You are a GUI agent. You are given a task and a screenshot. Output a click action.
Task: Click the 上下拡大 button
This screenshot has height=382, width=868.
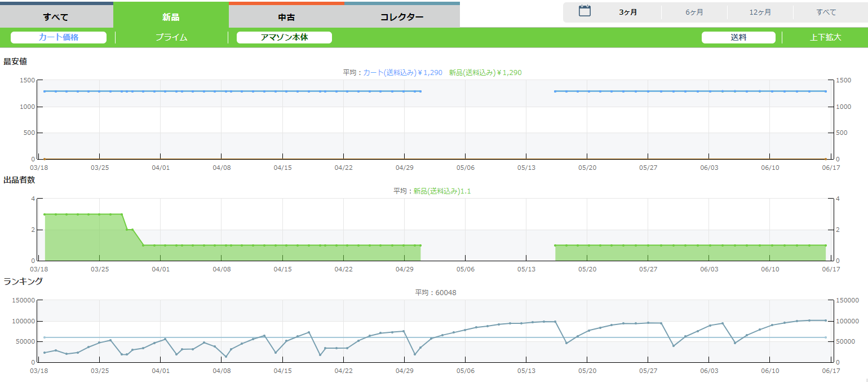pos(825,38)
